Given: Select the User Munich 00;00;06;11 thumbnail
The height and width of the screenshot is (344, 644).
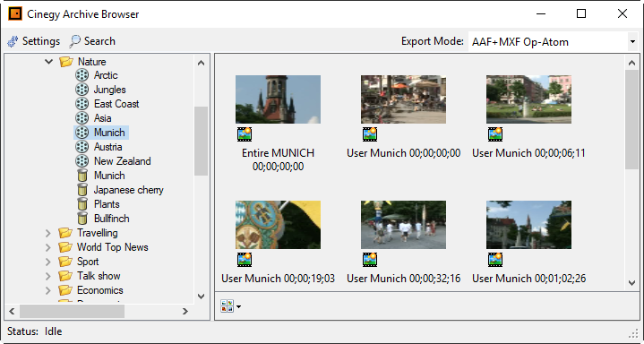Looking at the screenshot, I should [528, 99].
